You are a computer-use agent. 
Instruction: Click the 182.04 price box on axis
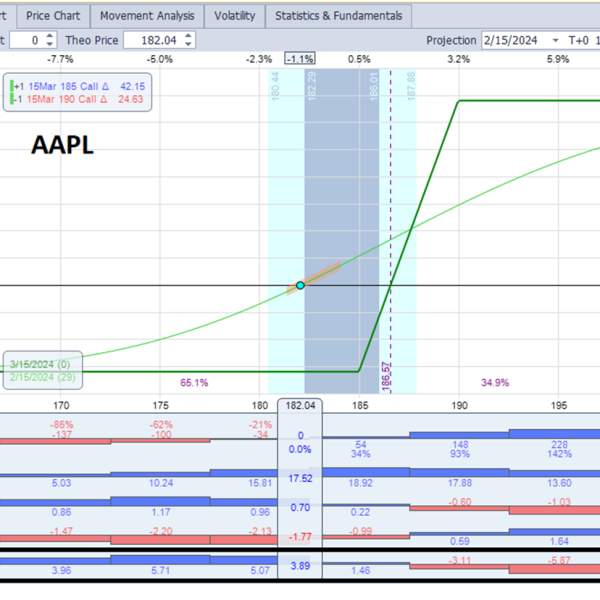(x=300, y=406)
